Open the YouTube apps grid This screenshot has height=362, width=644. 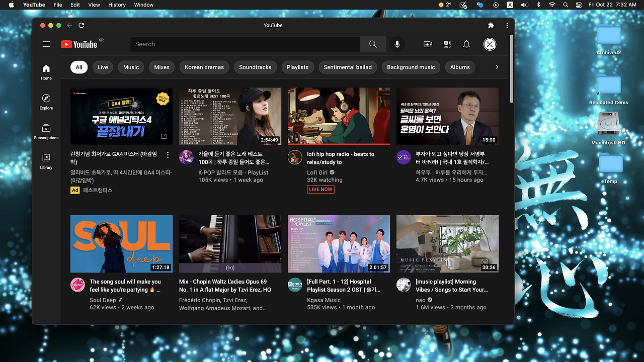click(x=447, y=44)
